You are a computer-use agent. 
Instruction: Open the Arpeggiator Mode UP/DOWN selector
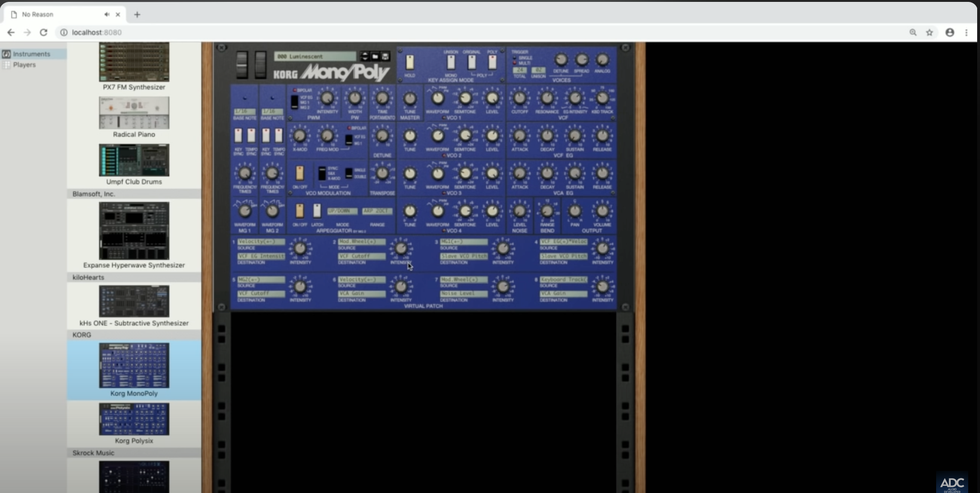pos(342,211)
